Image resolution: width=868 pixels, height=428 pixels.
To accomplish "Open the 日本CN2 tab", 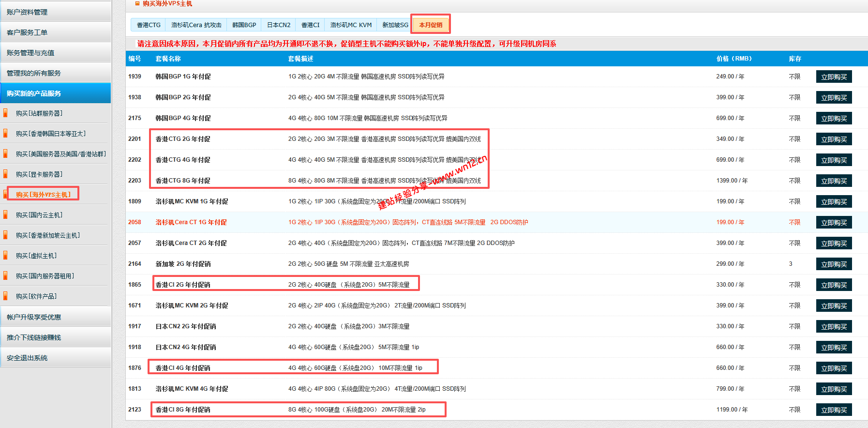I will pyautogui.click(x=279, y=25).
